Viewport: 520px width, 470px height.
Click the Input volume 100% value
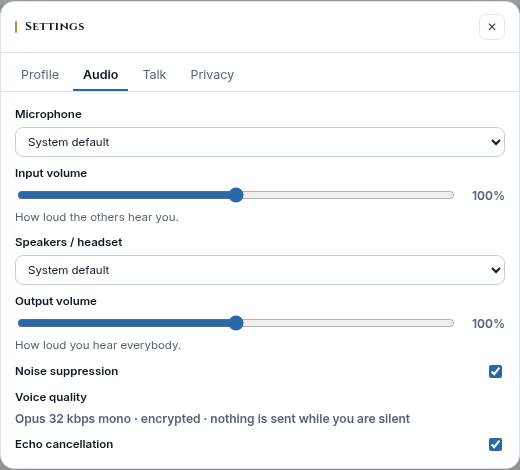[x=488, y=196]
